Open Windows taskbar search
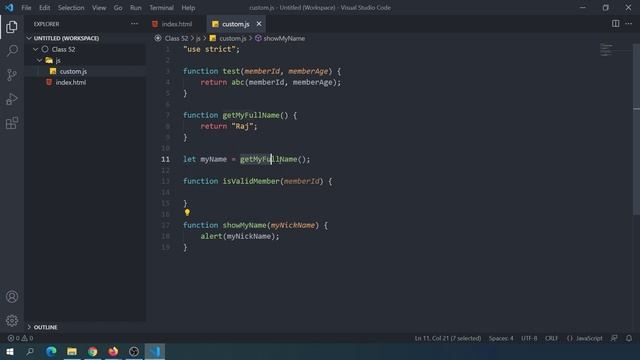640x360 pixels. pyautogui.click(x=30, y=351)
